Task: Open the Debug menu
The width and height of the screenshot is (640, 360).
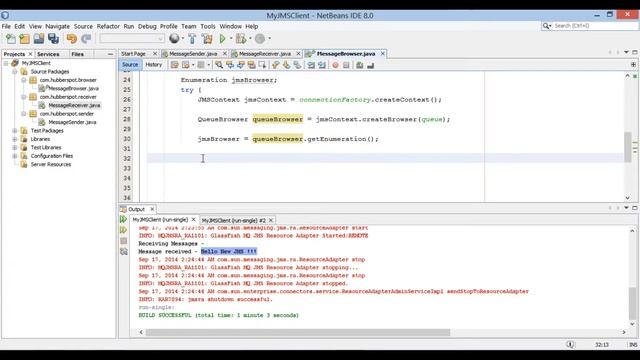Action: (x=147, y=26)
